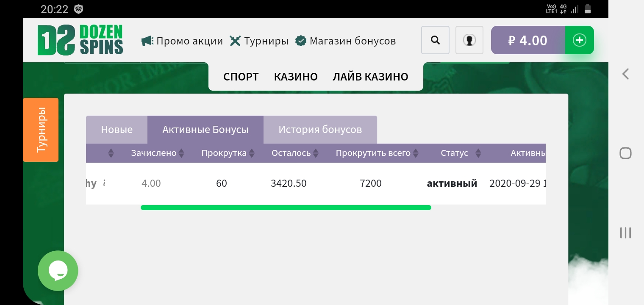The image size is (644, 305).
Task: Sort table by Зачислено column
Action: point(158,153)
